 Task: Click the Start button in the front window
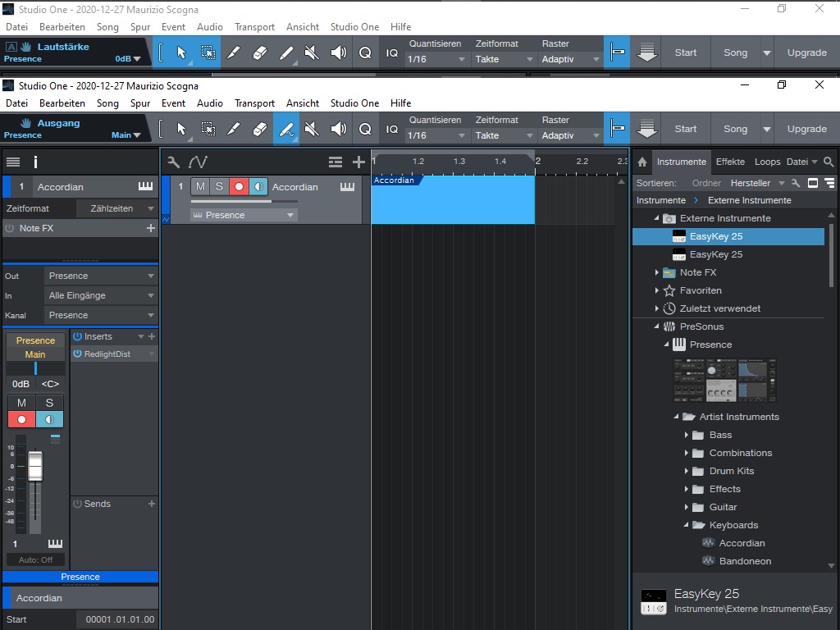(x=686, y=129)
